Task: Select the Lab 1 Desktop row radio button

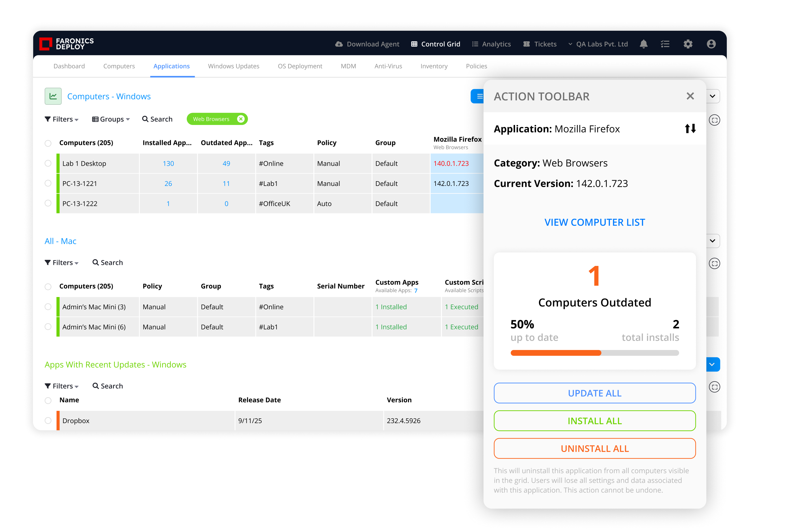Action: 48,163
